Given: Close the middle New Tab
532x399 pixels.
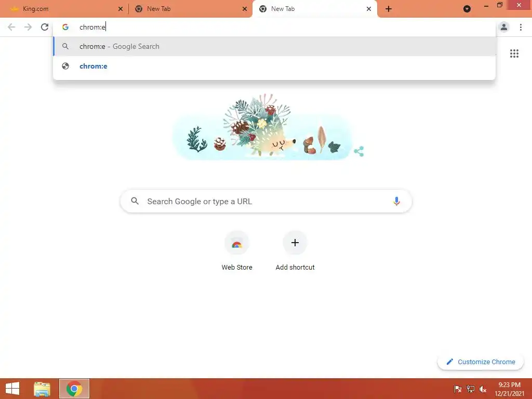Looking at the screenshot, I should coord(245,9).
